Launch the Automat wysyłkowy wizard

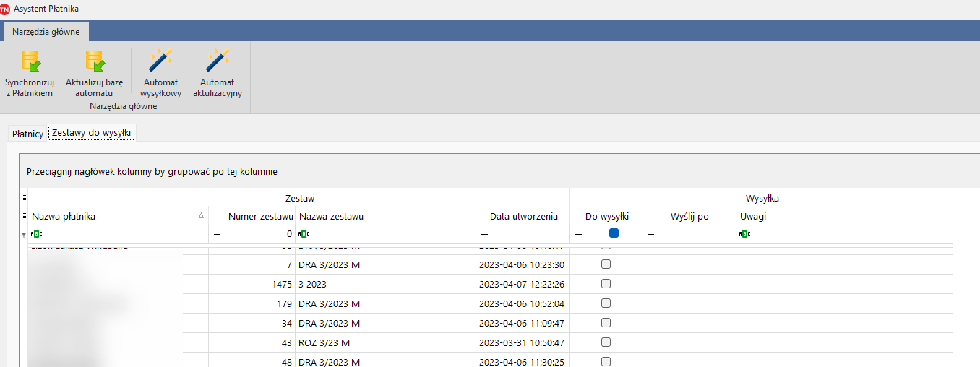coord(160,61)
